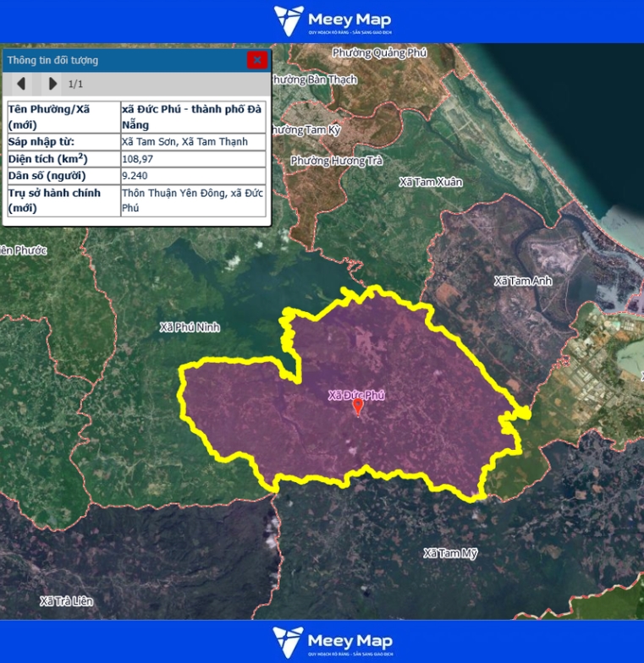Click the Thông tin đối tượng title bar

[118, 60]
